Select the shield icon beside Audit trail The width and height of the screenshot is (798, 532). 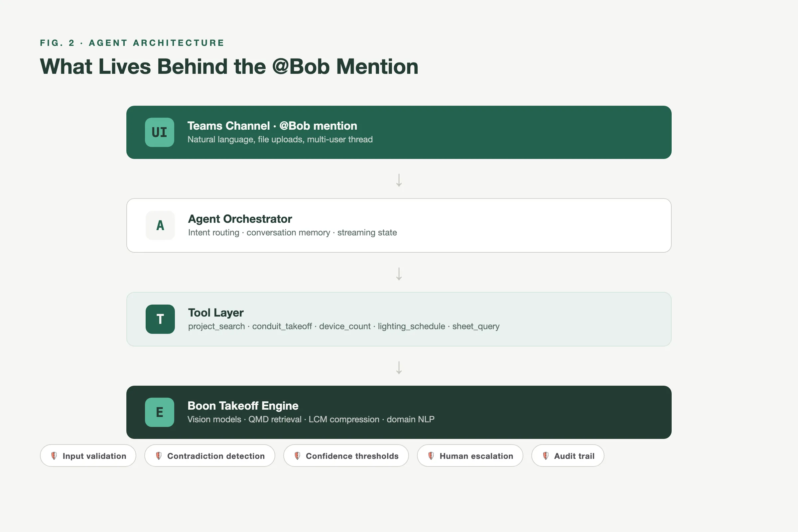click(546, 456)
